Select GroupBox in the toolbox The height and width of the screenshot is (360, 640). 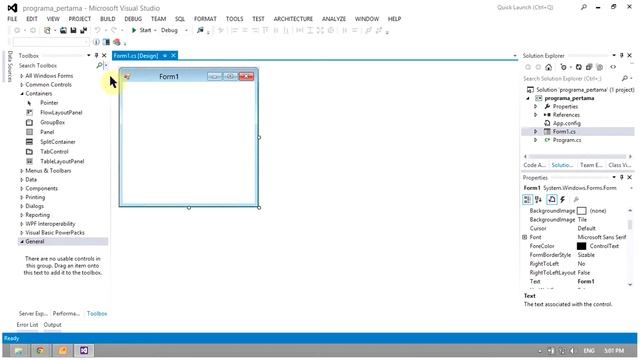click(x=52, y=122)
